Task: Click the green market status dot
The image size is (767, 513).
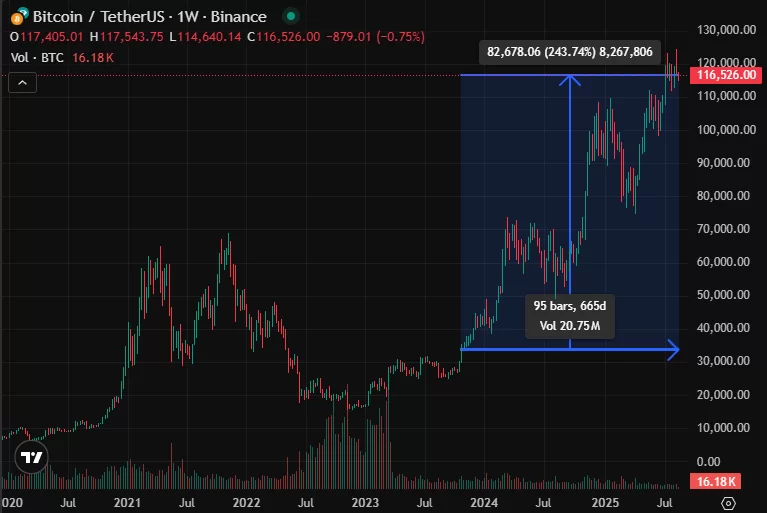Action: 291,16
